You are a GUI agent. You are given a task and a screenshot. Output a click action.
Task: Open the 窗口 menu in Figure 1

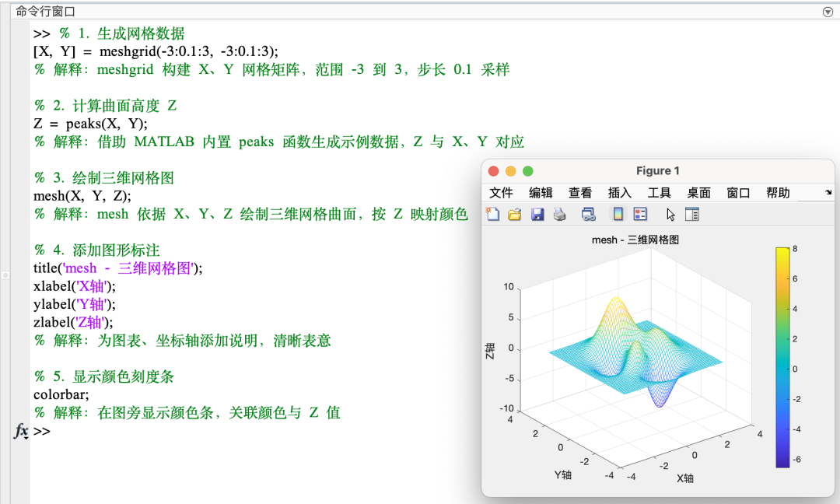(x=738, y=193)
